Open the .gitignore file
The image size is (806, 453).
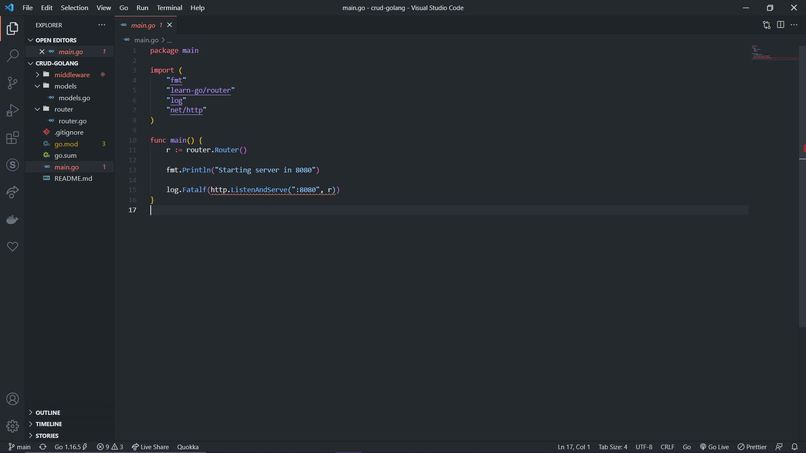[69, 132]
